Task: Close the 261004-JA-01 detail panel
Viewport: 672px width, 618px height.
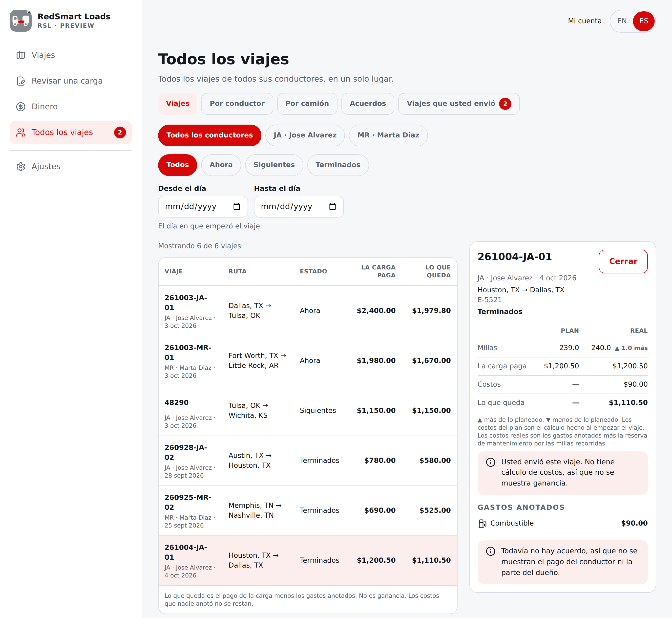Action: pos(623,262)
